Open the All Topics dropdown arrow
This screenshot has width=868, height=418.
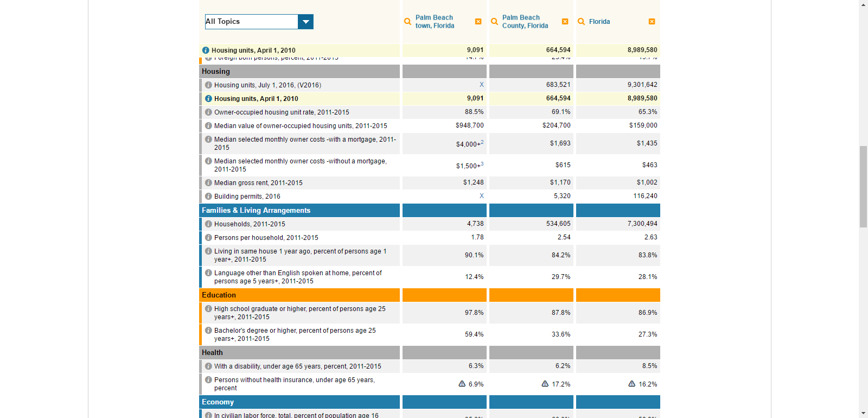[x=305, y=22]
